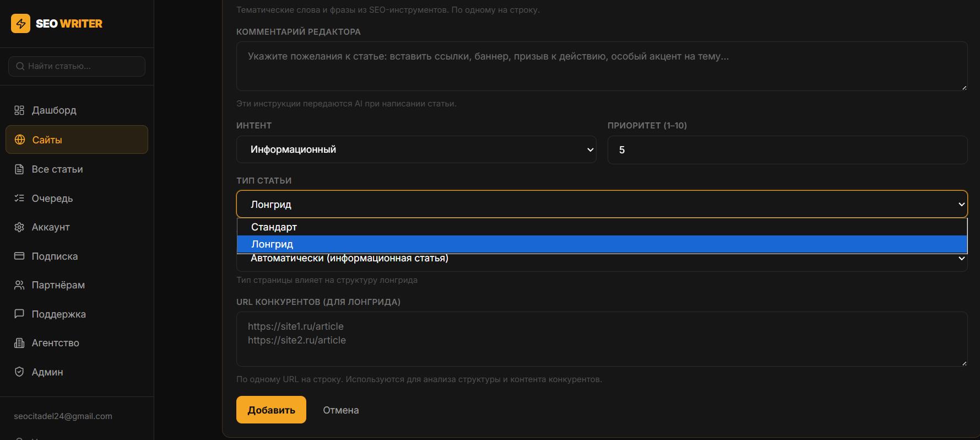The height and width of the screenshot is (440, 980).
Task: Open the page type dropdown showing Автоматически
Action: click(602, 262)
